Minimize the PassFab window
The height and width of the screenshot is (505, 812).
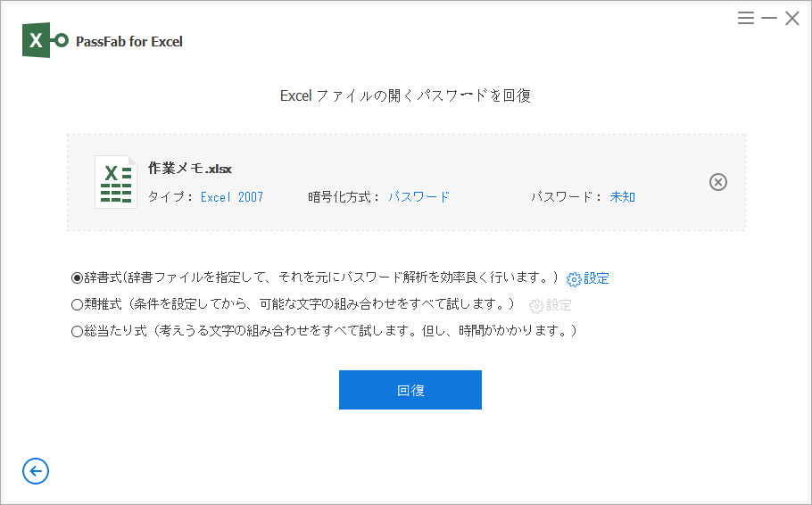[x=769, y=18]
